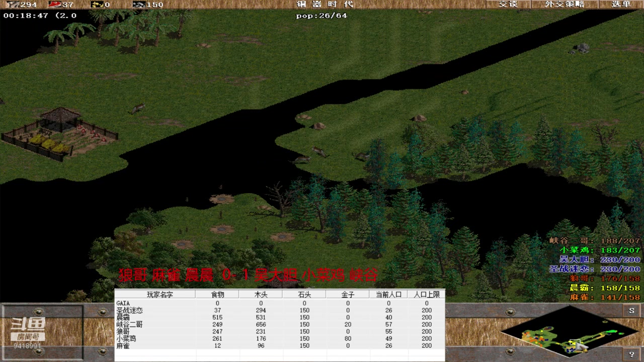The width and height of the screenshot is (644, 362).
Task: Click the 木头 column header
Action: click(261, 295)
